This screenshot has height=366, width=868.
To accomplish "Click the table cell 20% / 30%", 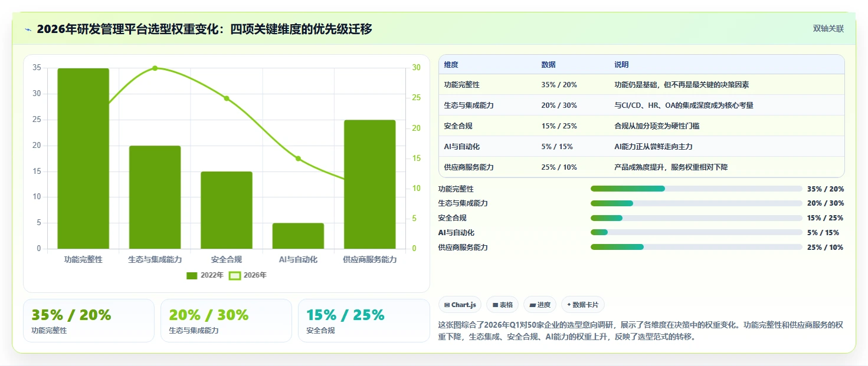I will point(559,105).
